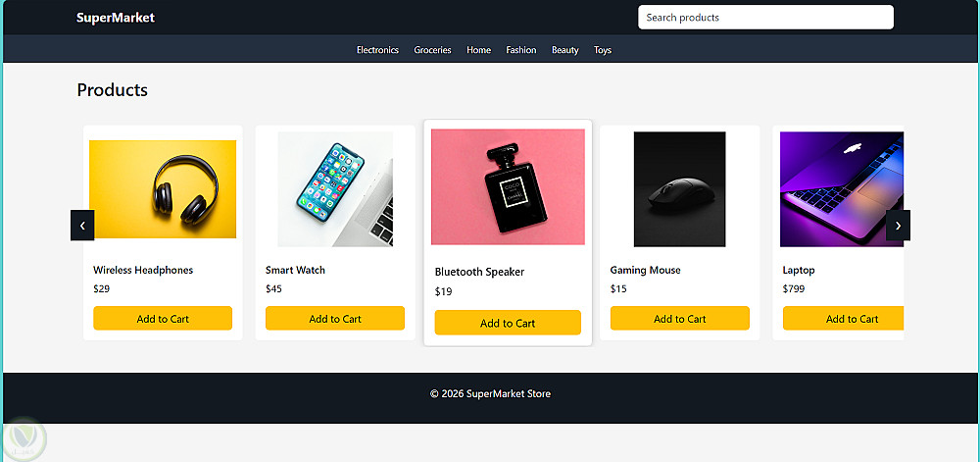
Task: Open the Groceries category
Action: [x=432, y=50]
